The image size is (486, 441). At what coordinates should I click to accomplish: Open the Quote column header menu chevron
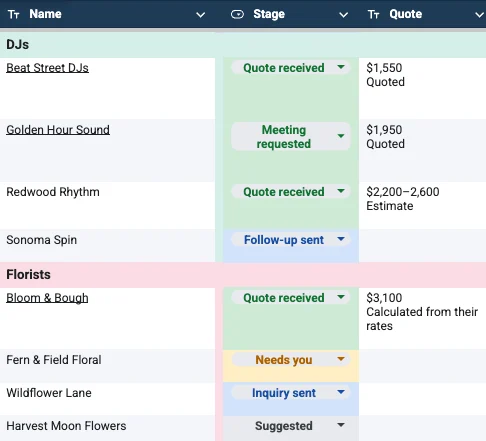pos(479,15)
